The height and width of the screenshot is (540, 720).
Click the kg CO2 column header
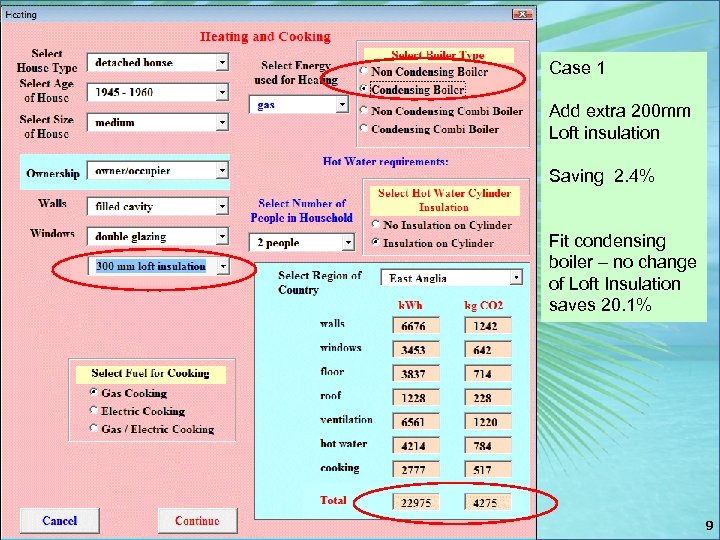point(484,305)
